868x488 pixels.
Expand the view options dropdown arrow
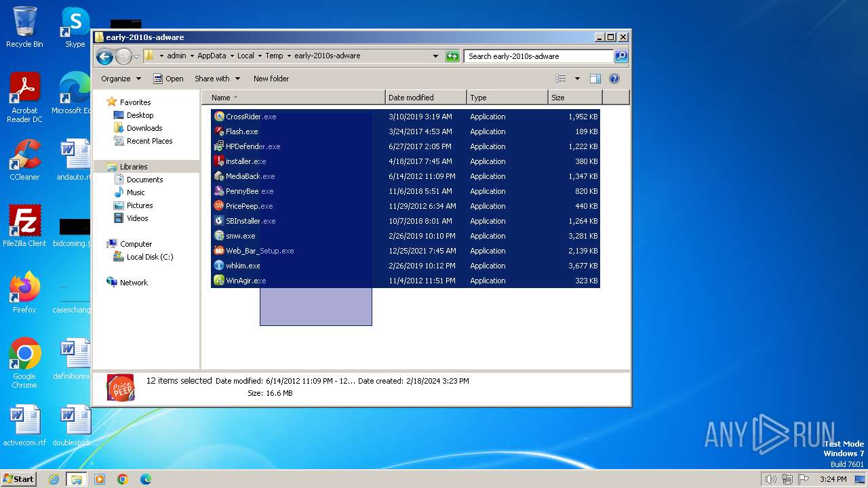pos(577,79)
